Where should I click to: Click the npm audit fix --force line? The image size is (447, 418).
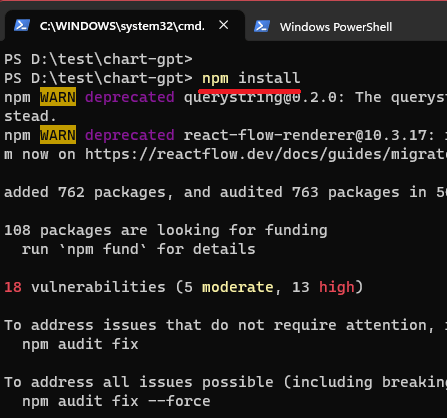116,401
